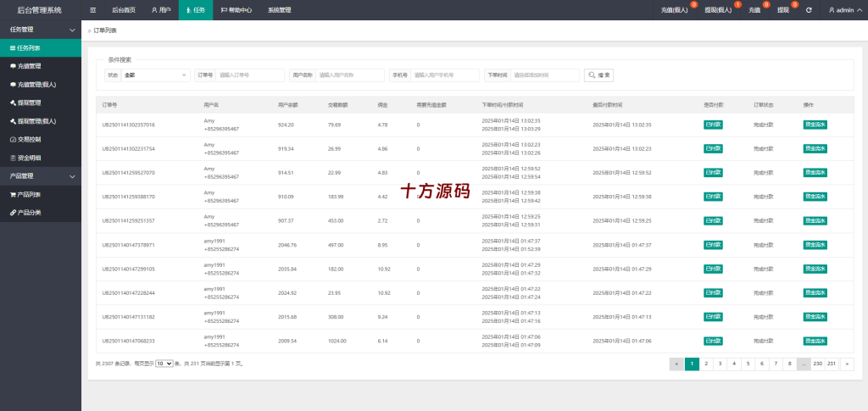Open 系统管理 in top nav
This screenshot has width=868, height=411.
coord(280,10)
